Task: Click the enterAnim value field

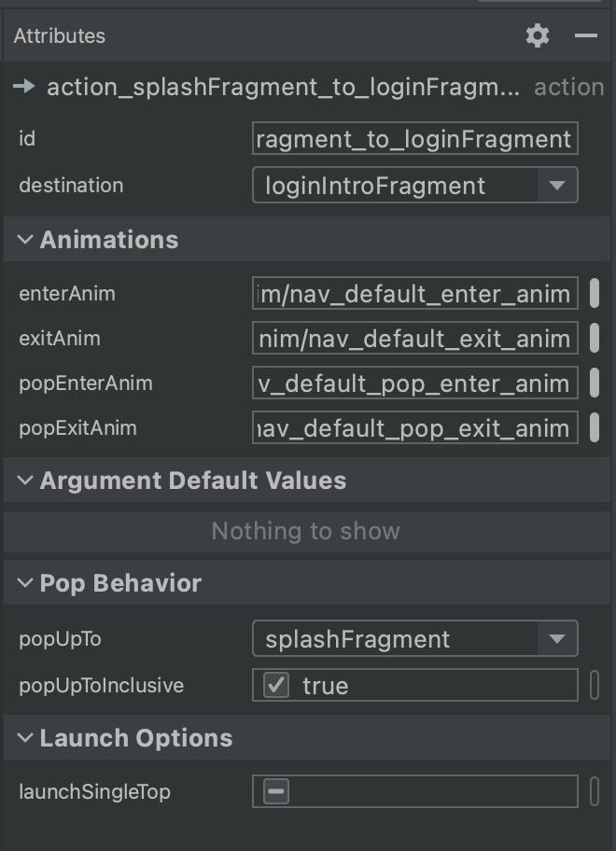Action: [x=414, y=294]
